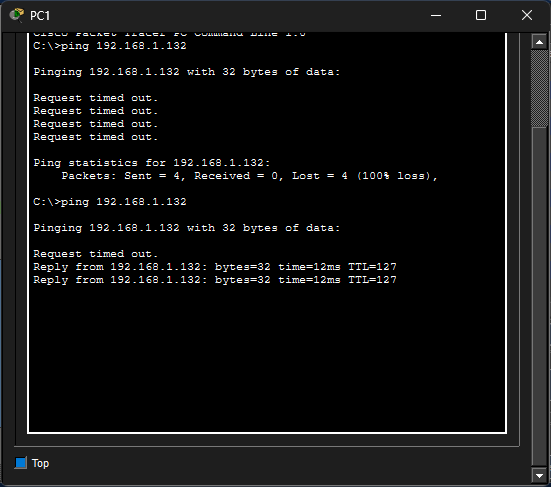Click the PC1 window title text
The height and width of the screenshot is (487, 551).
click(40, 16)
